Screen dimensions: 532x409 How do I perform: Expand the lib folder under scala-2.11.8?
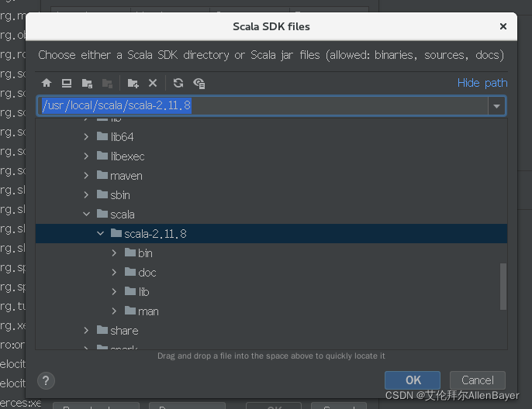click(114, 292)
